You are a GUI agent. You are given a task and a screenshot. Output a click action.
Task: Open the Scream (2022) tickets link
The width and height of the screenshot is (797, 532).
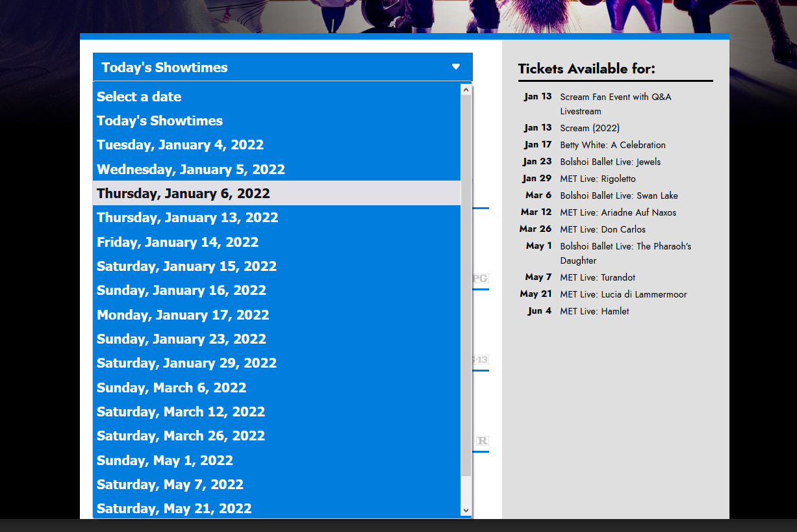pyautogui.click(x=590, y=128)
